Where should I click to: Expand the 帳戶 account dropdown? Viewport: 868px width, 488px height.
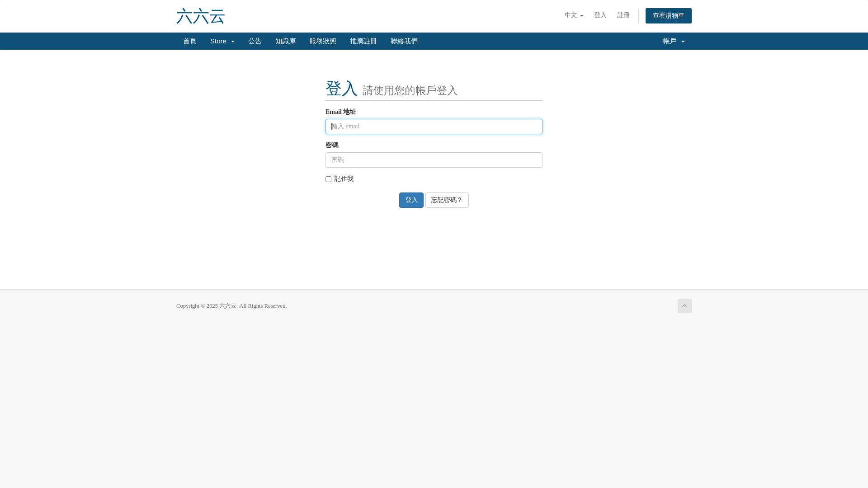coord(674,41)
